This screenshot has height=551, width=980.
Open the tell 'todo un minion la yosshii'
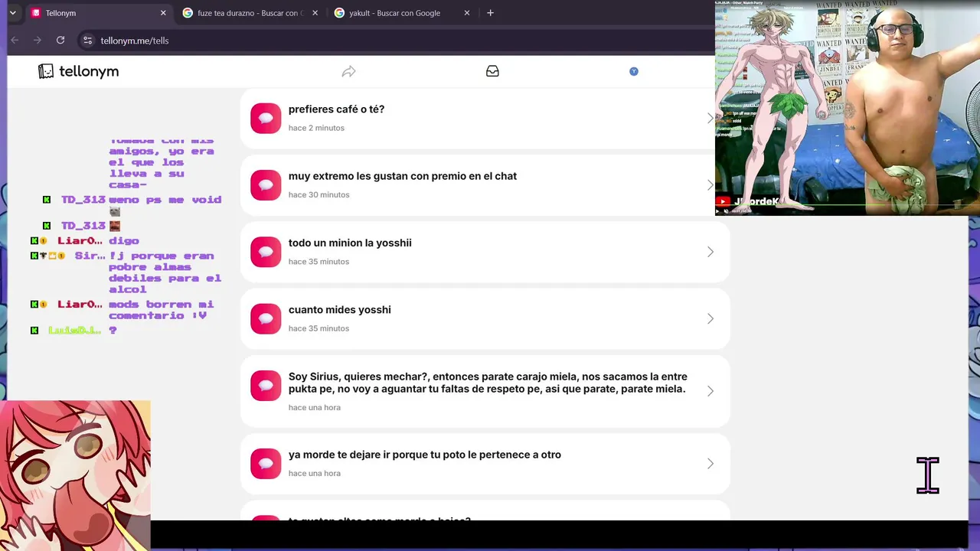click(x=485, y=252)
